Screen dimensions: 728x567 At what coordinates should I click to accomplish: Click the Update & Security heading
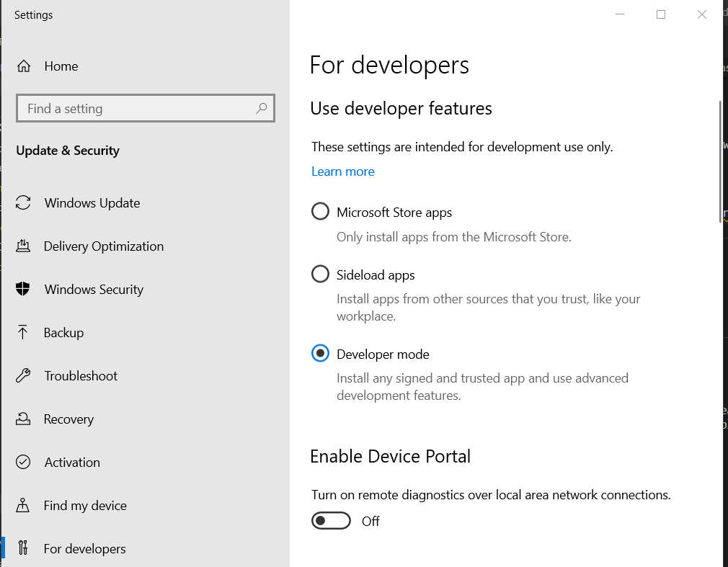[x=68, y=151]
